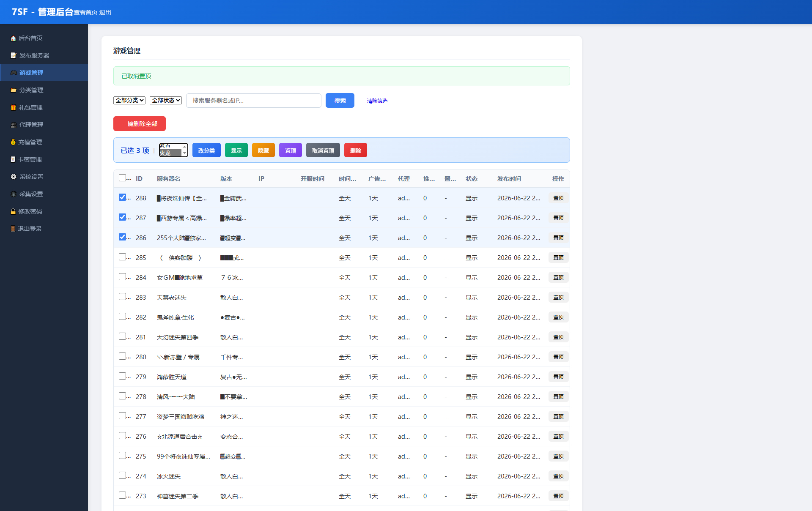This screenshot has width=812, height=511.
Task: Check the checkbox for row 285
Action: tap(122, 257)
